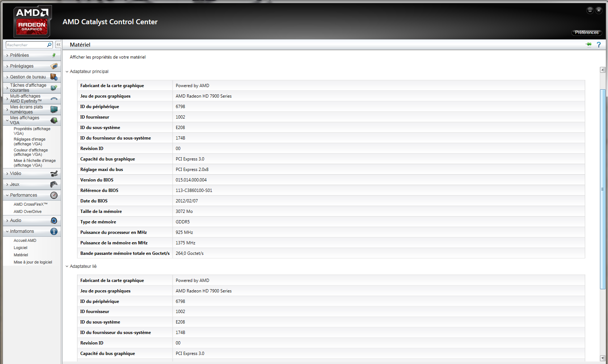Click the Performances gauge icon
Viewport: 608px width, 364px height.
click(54, 195)
